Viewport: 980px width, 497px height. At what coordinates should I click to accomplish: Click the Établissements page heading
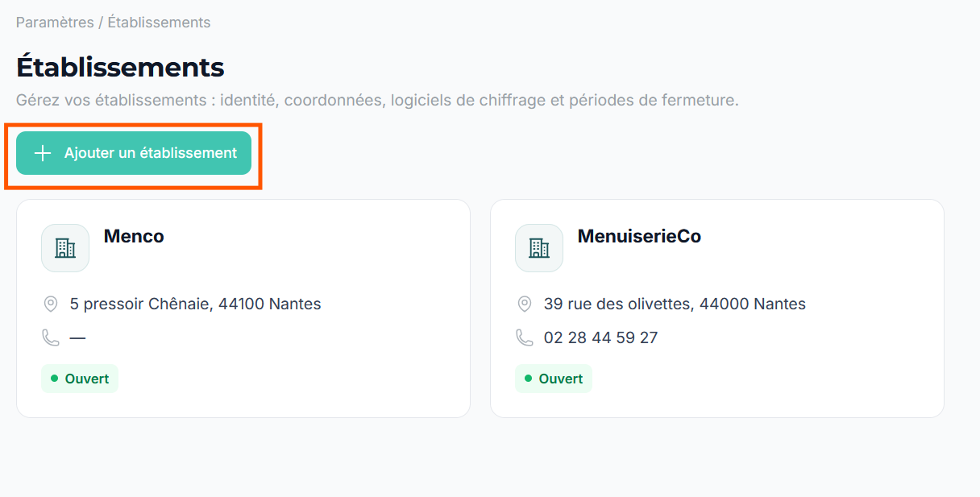[120, 67]
